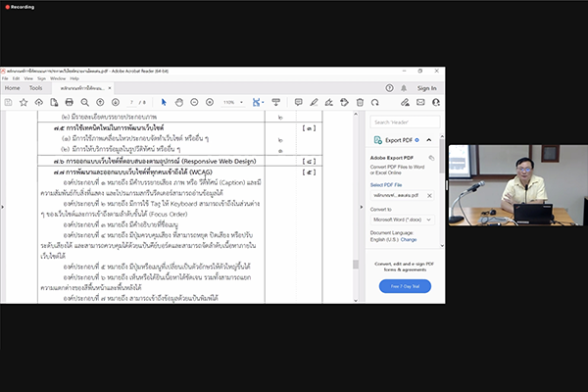The height and width of the screenshot is (392, 588).
Task: Click the read mode scrolling icon
Action: pos(276,102)
